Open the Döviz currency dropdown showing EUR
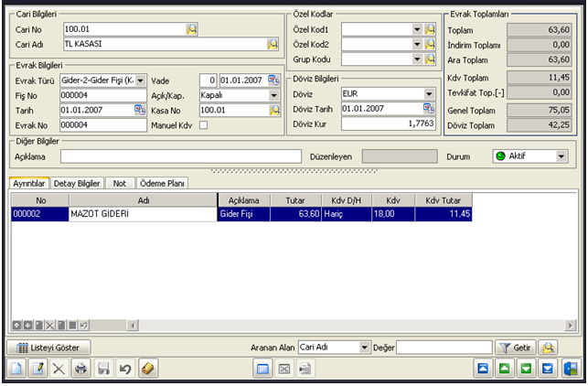Image resolution: width=588 pixels, height=386 pixels. click(430, 94)
